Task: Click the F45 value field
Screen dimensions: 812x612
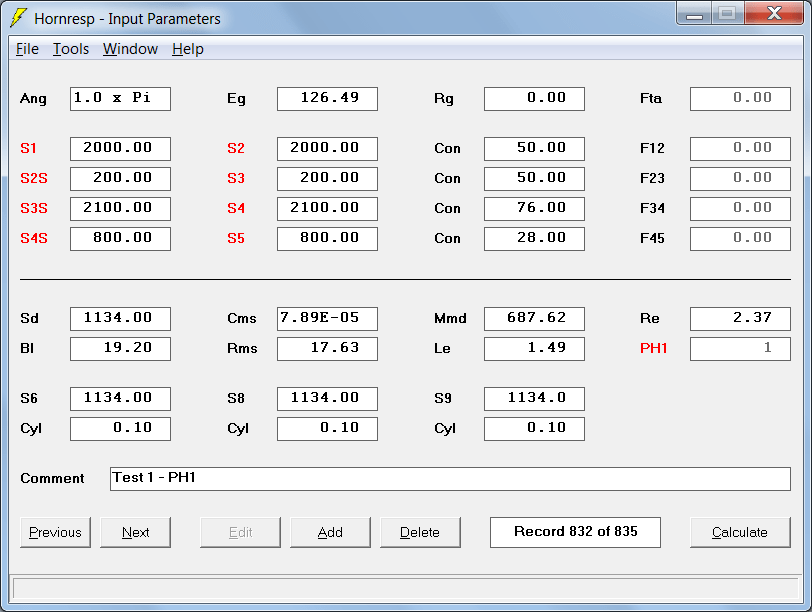Action: [741, 239]
